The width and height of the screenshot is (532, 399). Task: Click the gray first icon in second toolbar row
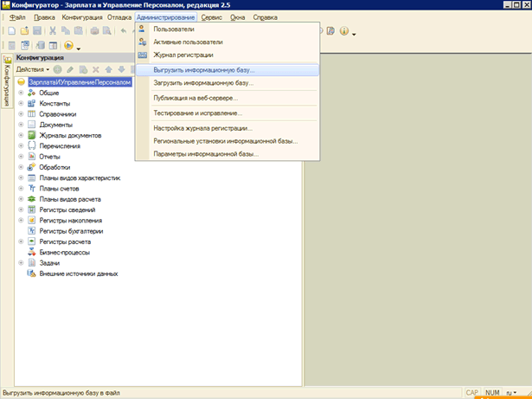coord(11,45)
